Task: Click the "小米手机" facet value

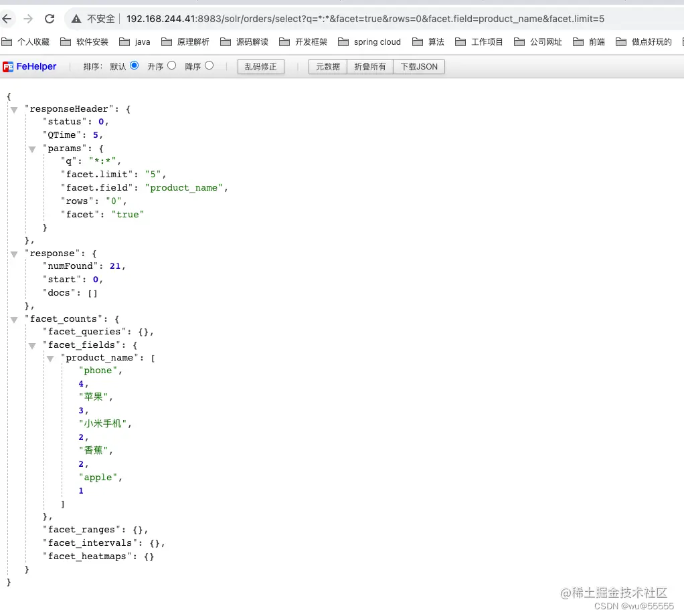Action: pyautogui.click(x=102, y=423)
